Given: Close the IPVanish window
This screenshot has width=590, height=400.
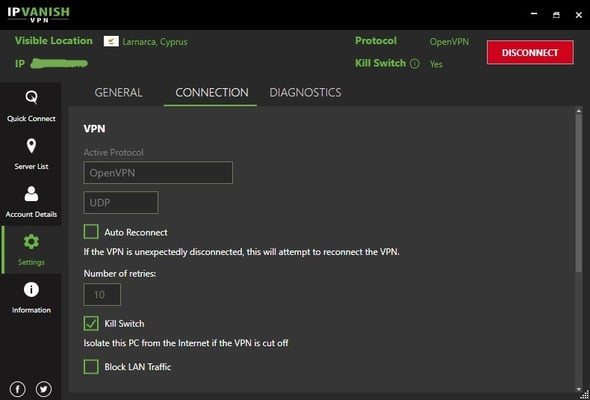Looking at the screenshot, I should coord(579,15).
